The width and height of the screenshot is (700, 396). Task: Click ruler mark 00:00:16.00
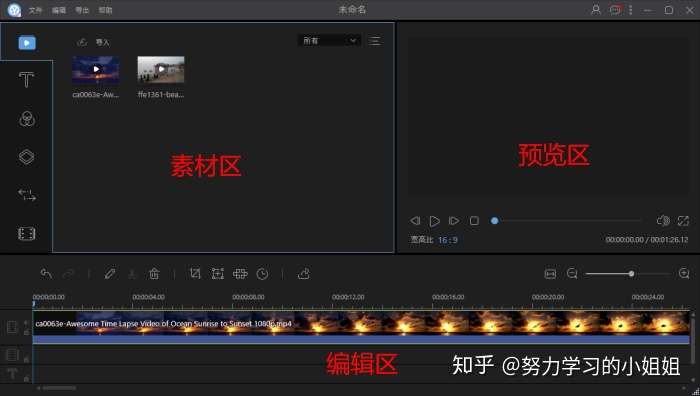448,297
